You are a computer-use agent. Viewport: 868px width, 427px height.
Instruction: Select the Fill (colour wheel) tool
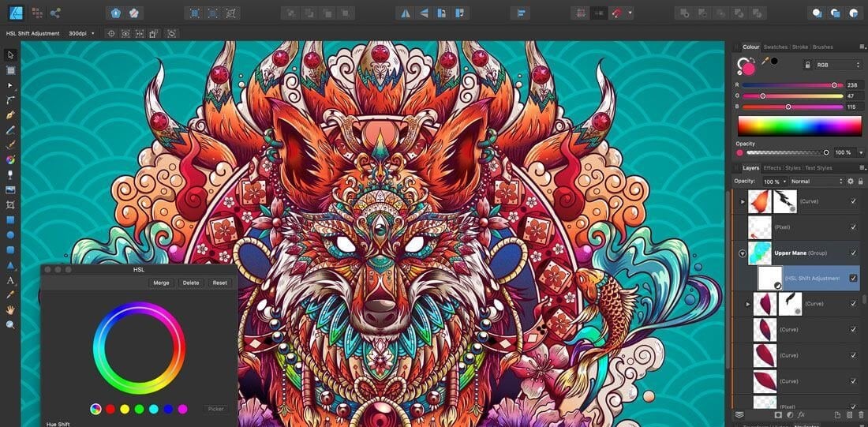coord(10,160)
